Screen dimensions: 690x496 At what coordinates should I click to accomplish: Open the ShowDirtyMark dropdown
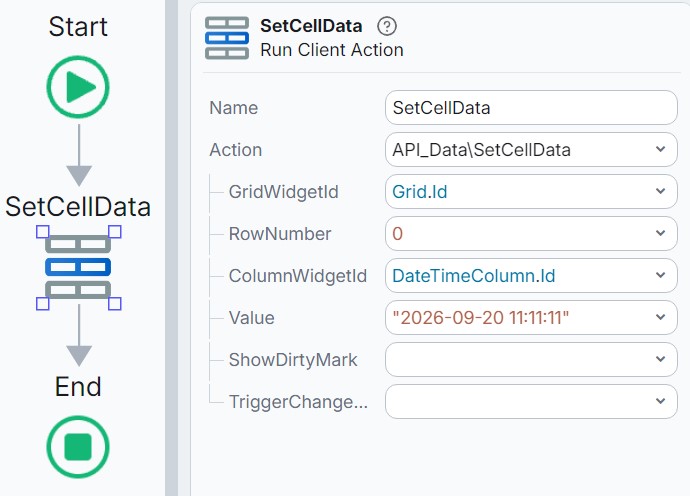(x=531, y=360)
